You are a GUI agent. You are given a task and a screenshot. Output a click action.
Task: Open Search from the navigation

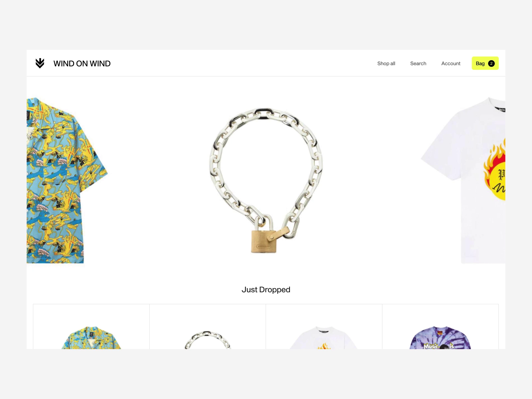tap(418, 64)
